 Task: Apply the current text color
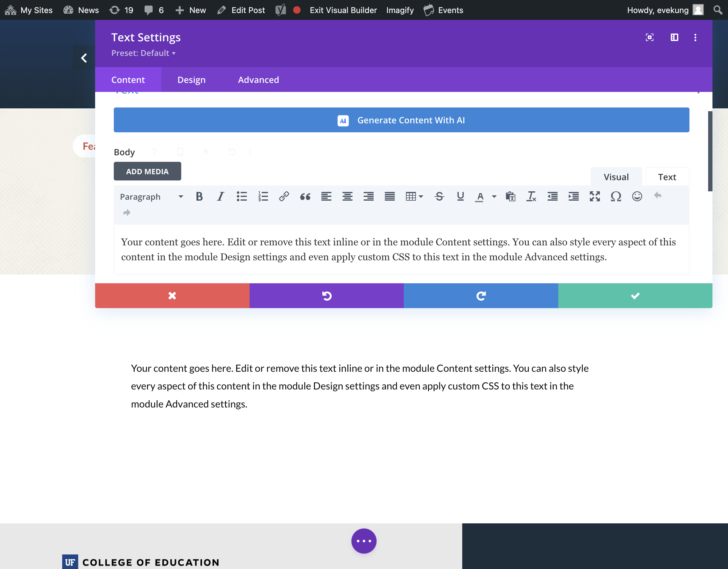pyautogui.click(x=480, y=197)
